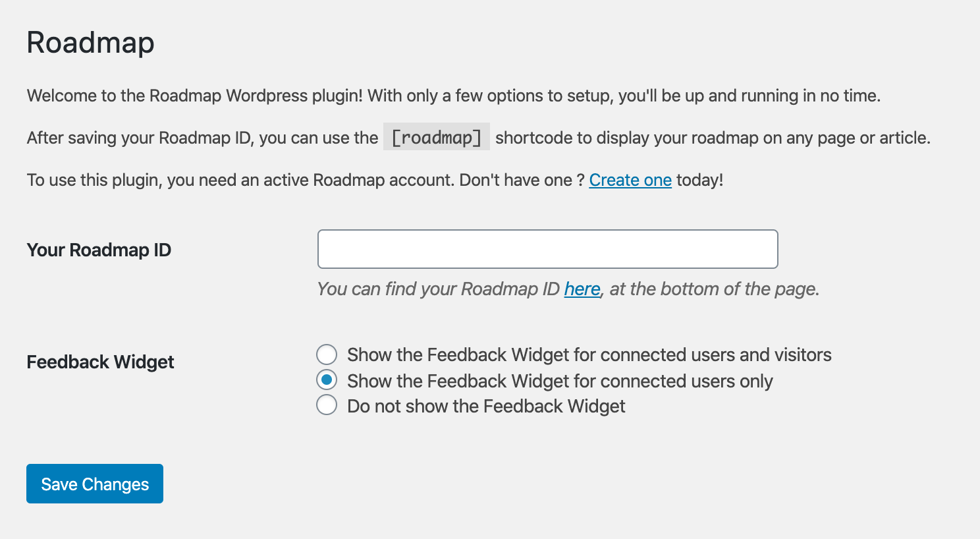Viewport: 980px width, 539px height.
Task: Click the "You can find your Roadmap ID" hint
Action: click(438, 289)
